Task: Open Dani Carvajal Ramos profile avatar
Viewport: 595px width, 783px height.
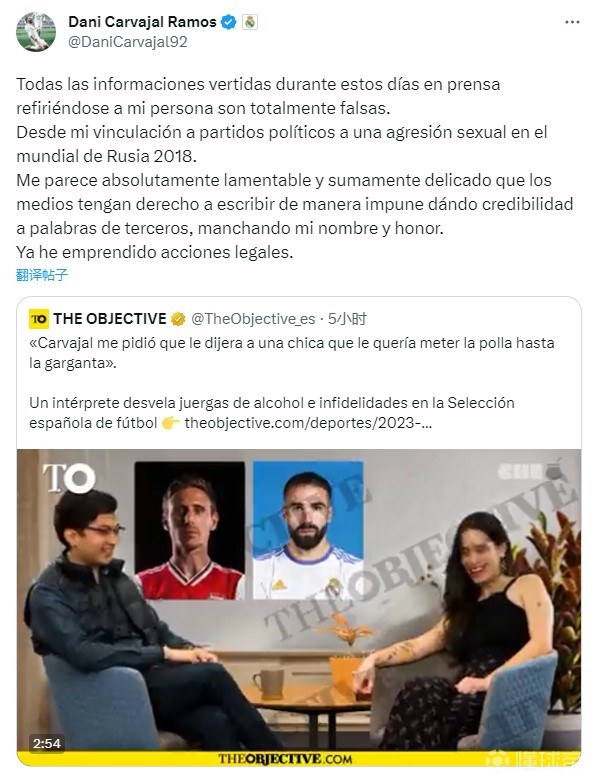Action: [x=35, y=32]
